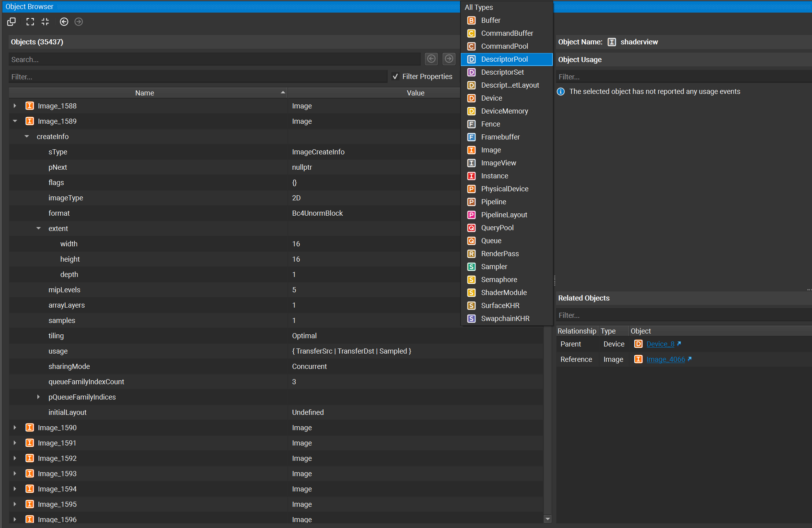The height and width of the screenshot is (528, 812).
Task: Click the copy/duplicate icon in the toolbar
Action: [11, 22]
